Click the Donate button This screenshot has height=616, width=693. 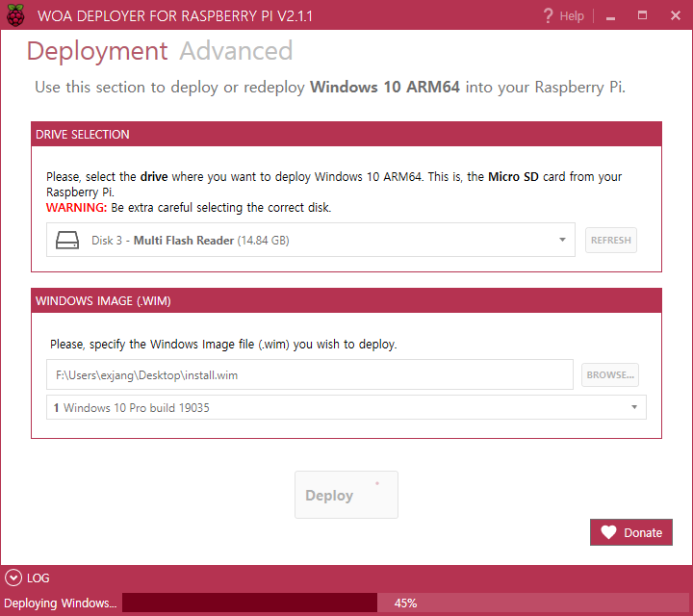point(631,532)
